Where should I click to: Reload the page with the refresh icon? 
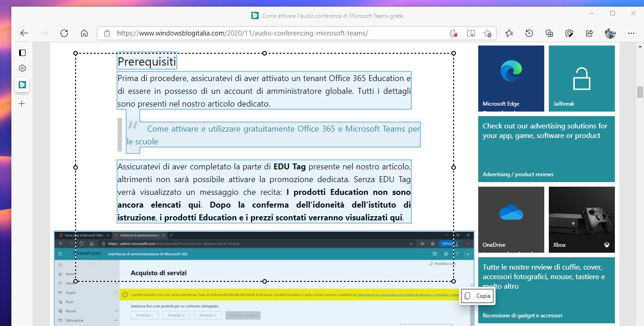(64, 33)
